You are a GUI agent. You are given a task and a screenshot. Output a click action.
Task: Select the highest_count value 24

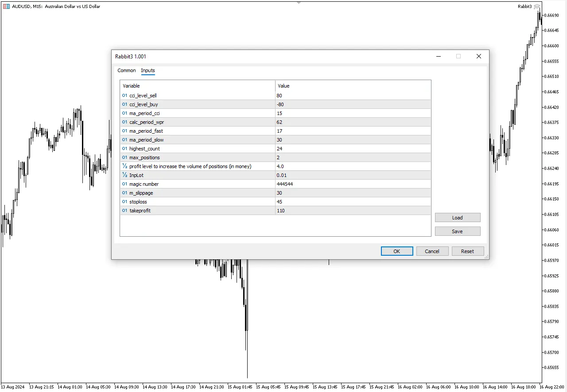(279, 149)
